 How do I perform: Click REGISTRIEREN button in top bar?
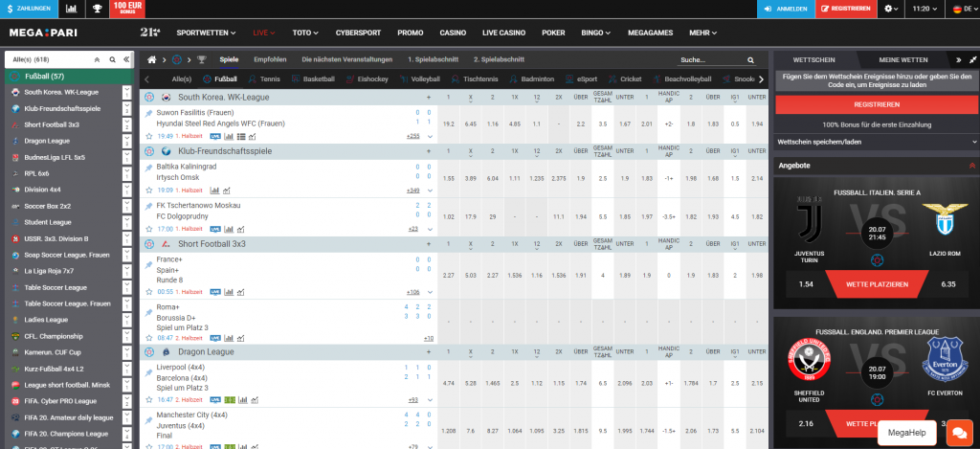[847, 9]
